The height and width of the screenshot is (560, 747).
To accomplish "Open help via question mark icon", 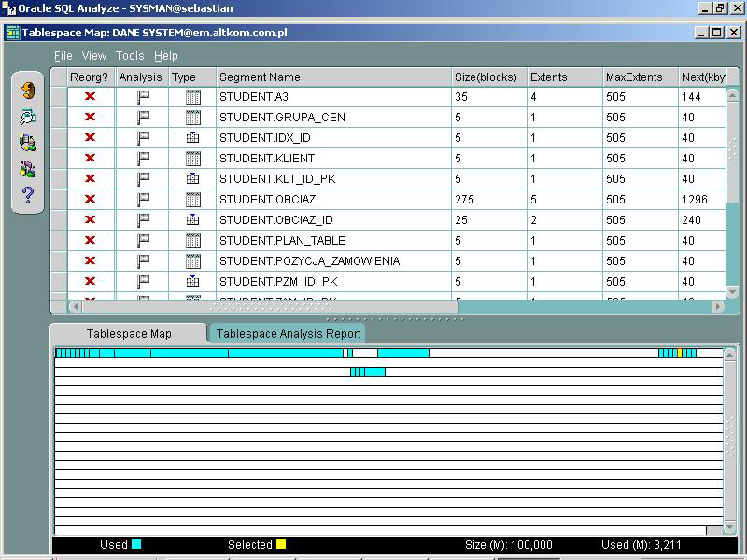I will (x=28, y=195).
